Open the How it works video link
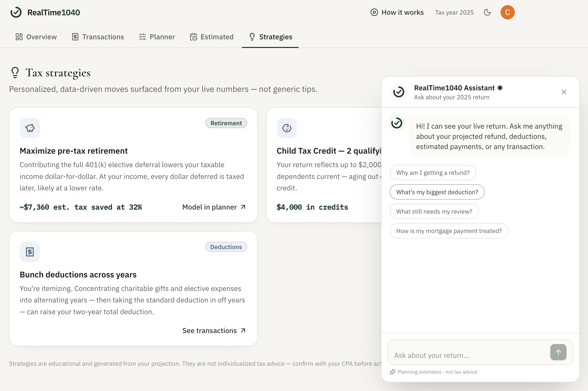The image size is (588, 391). click(x=397, y=12)
